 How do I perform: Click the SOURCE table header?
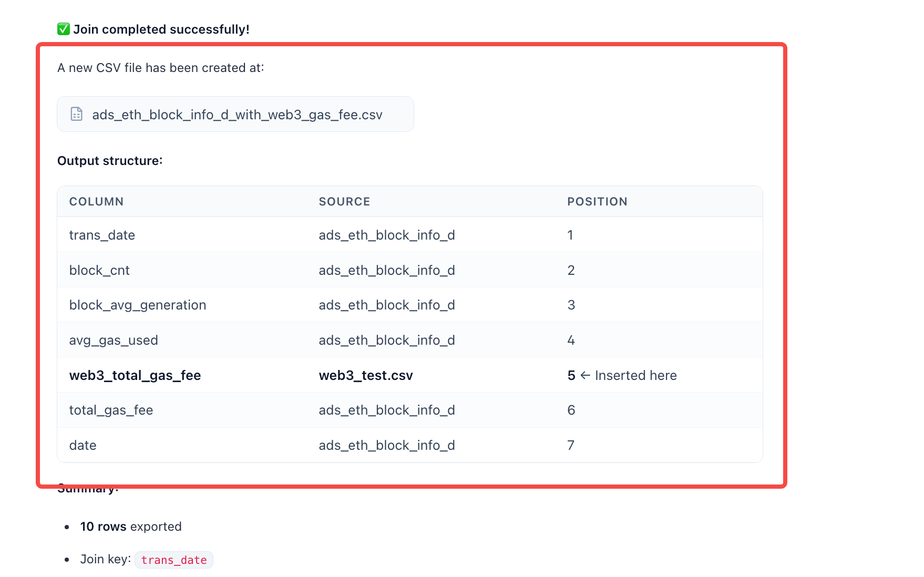344,202
